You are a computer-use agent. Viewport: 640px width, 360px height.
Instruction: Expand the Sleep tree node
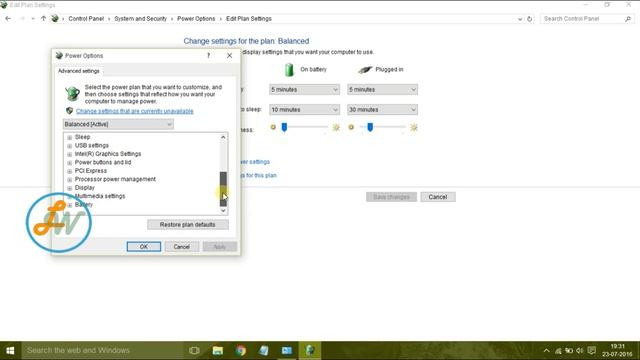click(69, 138)
